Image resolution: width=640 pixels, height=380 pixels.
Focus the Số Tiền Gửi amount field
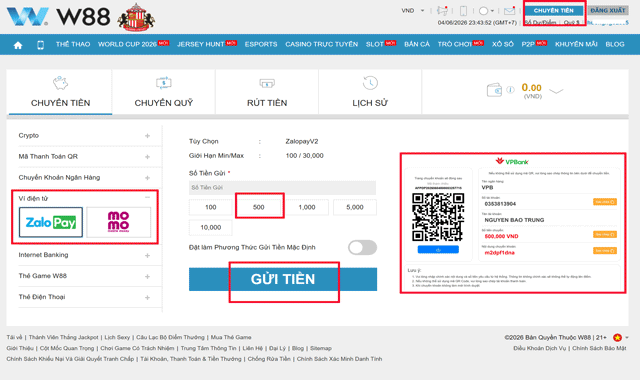point(282,188)
